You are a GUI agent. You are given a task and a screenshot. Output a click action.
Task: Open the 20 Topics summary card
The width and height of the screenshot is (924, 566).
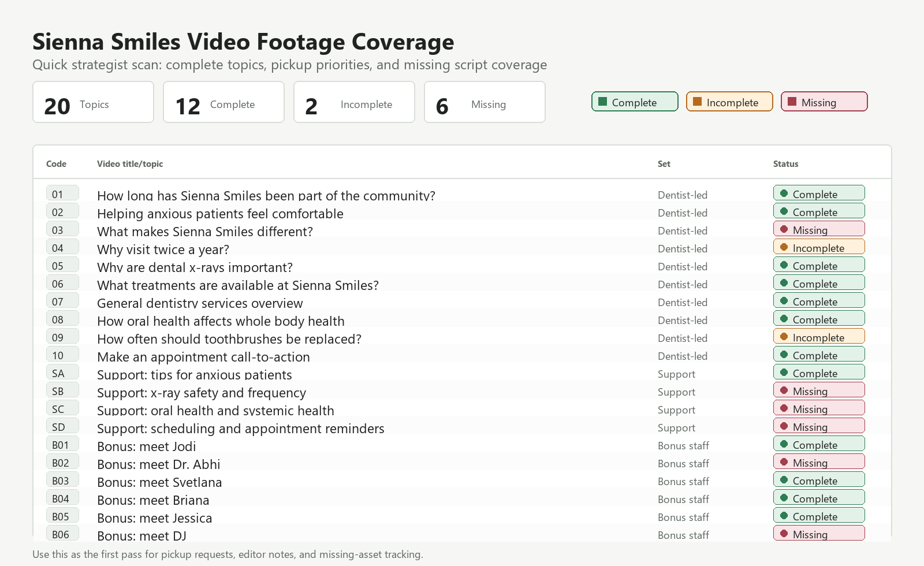coord(93,102)
